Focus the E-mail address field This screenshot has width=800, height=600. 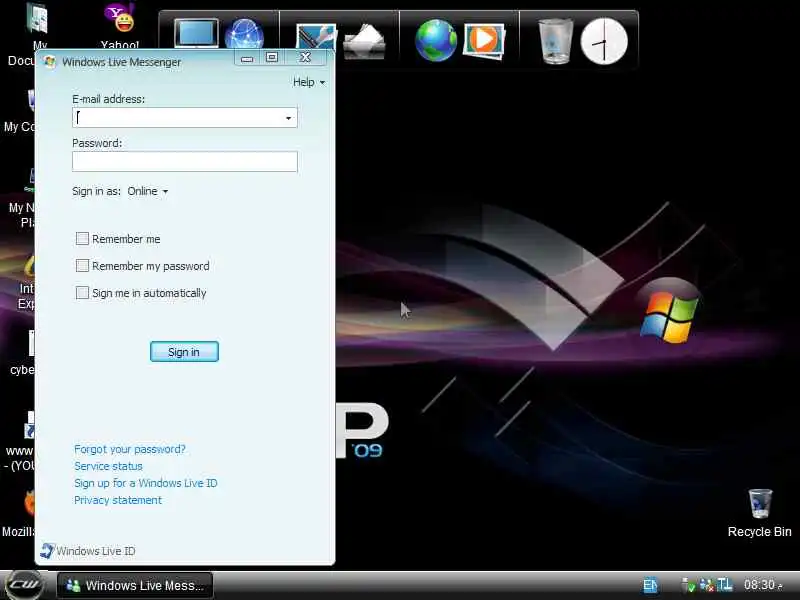[x=185, y=117]
